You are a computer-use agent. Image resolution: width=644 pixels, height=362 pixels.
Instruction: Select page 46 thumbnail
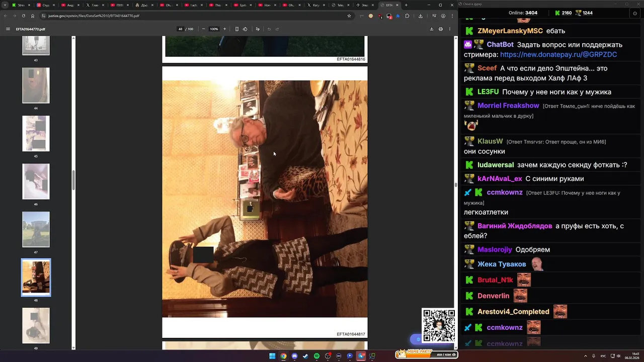[x=36, y=182]
